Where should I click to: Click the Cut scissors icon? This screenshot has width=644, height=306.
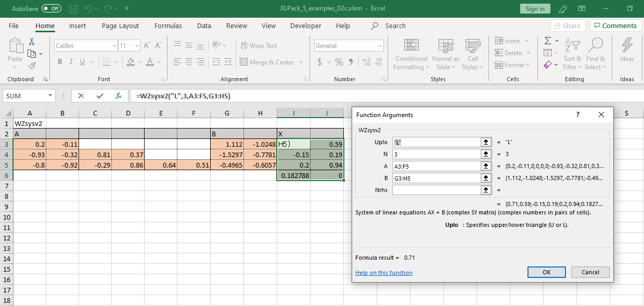[32, 41]
